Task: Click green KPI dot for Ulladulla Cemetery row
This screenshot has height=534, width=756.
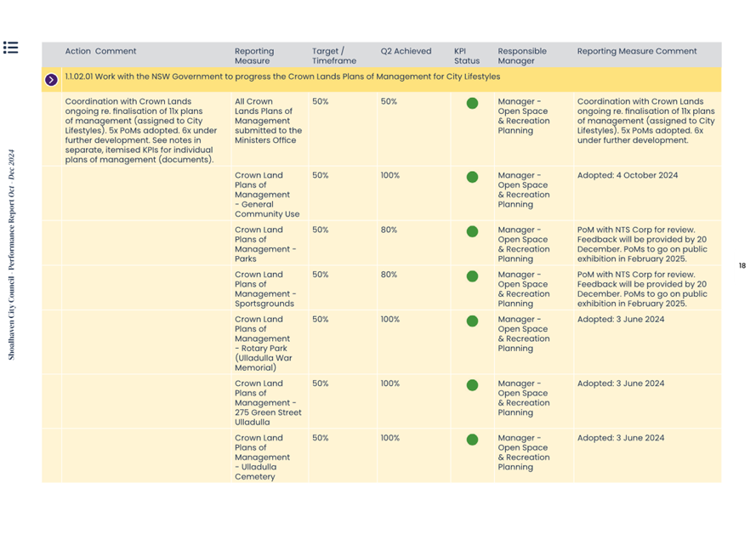Action: (x=472, y=440)
